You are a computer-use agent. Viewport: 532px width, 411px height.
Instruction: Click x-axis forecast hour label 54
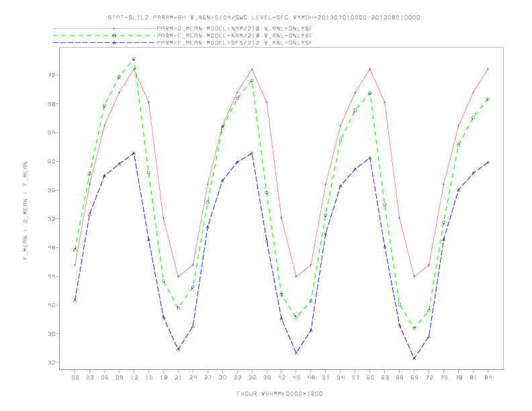[x=341, y=377]
